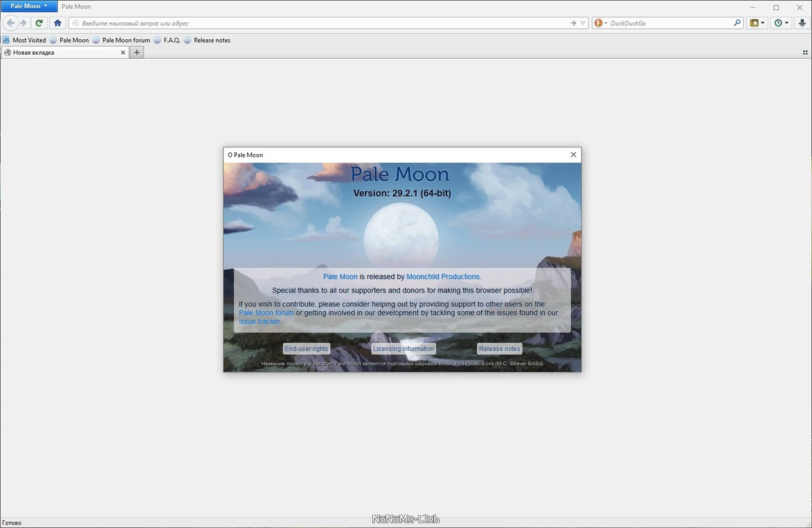The width and height of the screenshot is (812, 528).
Task: Open the Downloads arrow button
Action: click(802, 23)
